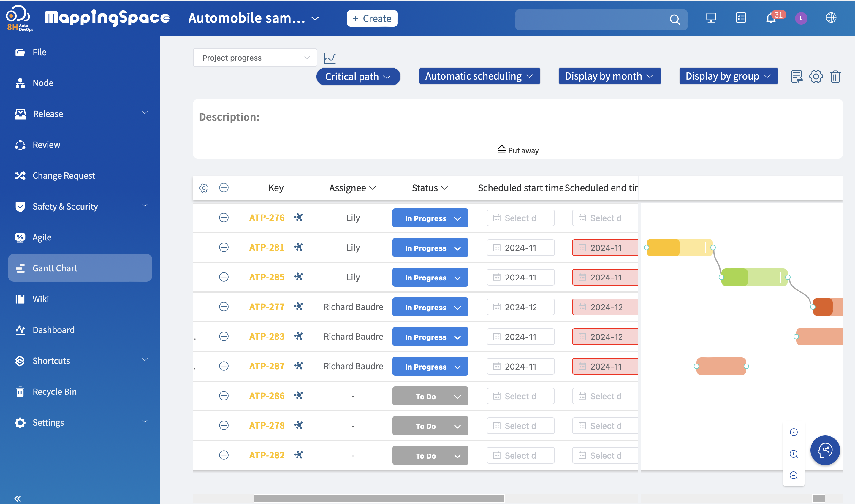855x504 pixels.
Task: Click the language globe icon
Action: pyautogui.click(x=831, y=18)
